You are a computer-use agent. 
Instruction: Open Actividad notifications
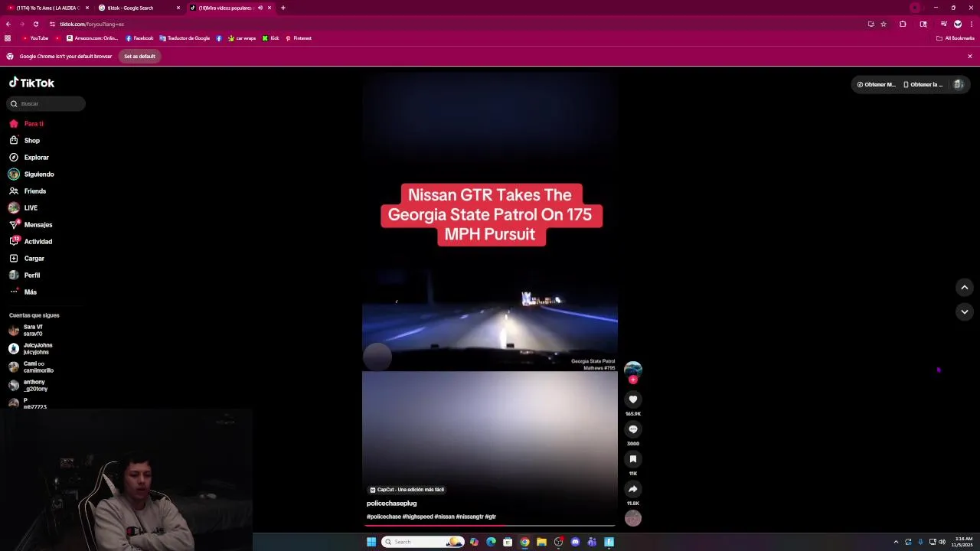tap(31, 242)
